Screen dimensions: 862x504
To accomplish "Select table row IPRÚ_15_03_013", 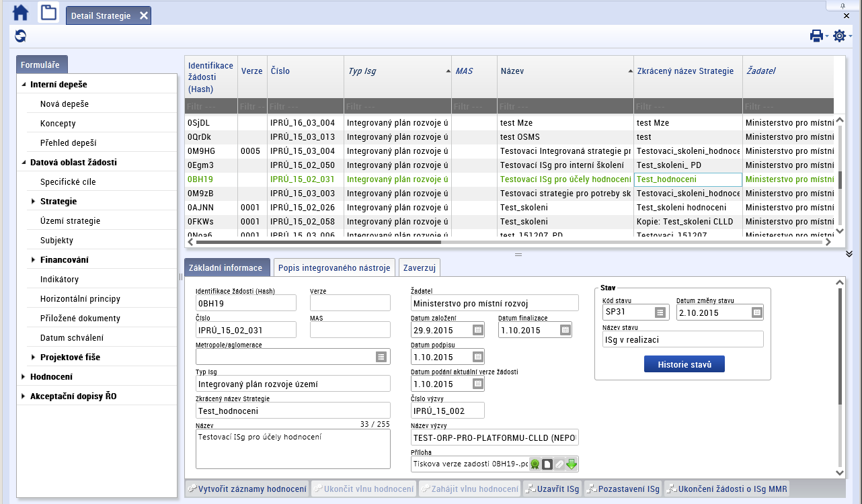I will coord(509,136).
